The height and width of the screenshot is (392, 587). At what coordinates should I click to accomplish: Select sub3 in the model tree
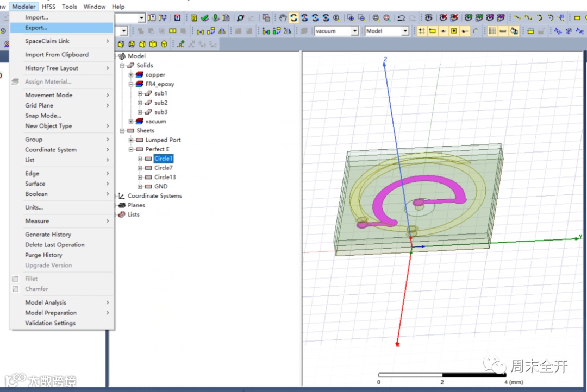pyautogui.click(x=161, y=112)
